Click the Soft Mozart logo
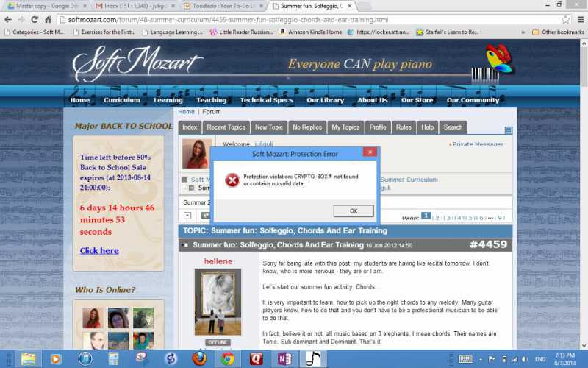The image size is (588, 368). pos(137,64)
